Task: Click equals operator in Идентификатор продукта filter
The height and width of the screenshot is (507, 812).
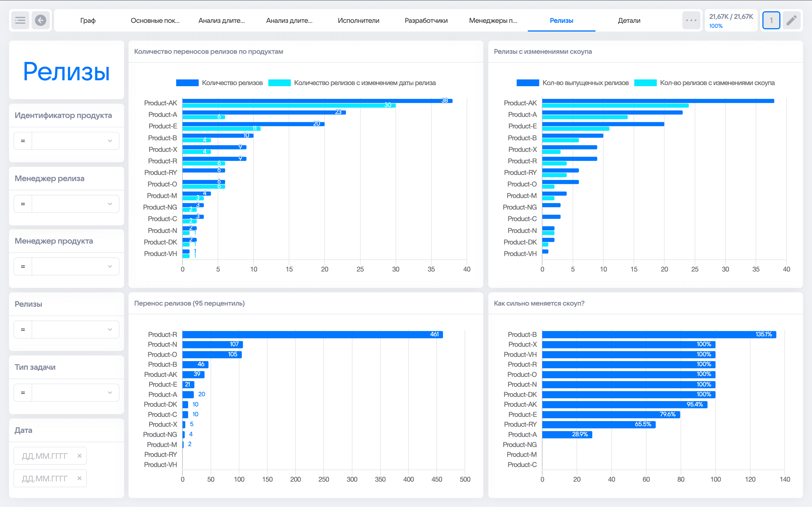Action: 23,141
